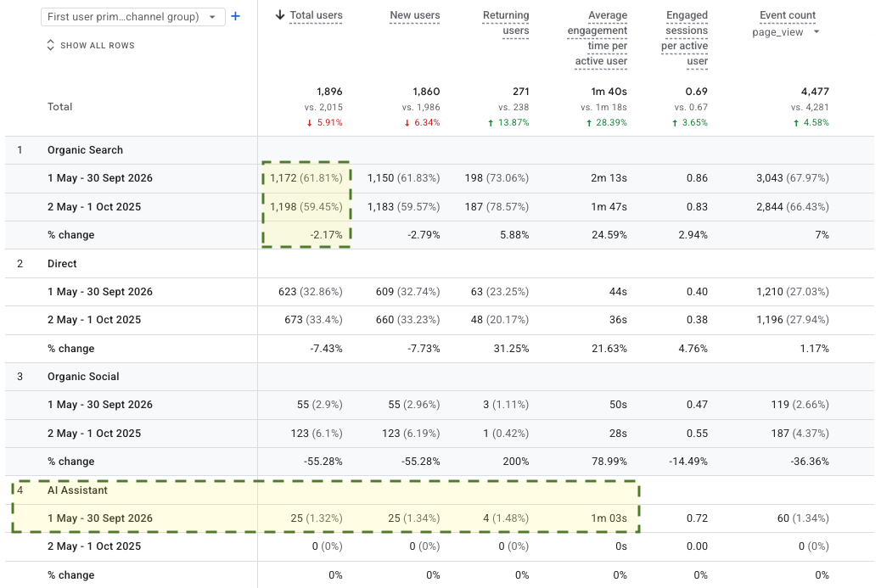Sort by Average engagement time per active user
Viewport: 881px width, 588px height.
tap(598, 37)
